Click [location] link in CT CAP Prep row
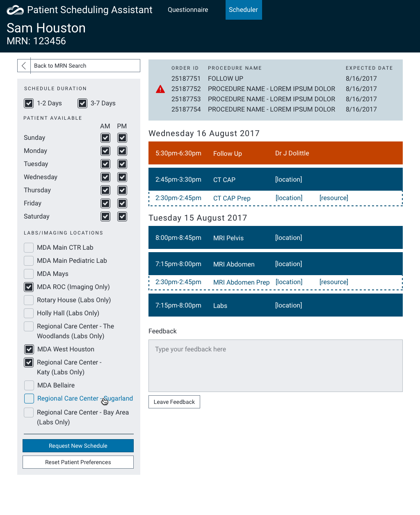 click(x=289, y=198)
